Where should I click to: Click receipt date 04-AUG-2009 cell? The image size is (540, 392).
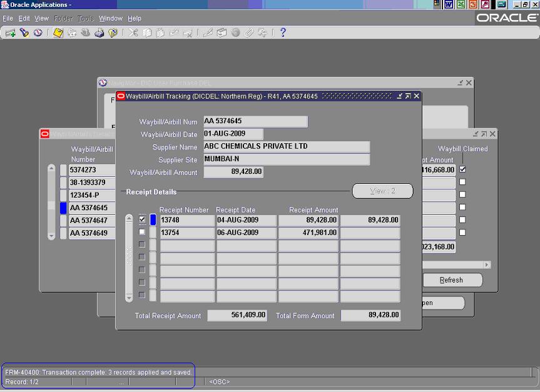point(247,220)
